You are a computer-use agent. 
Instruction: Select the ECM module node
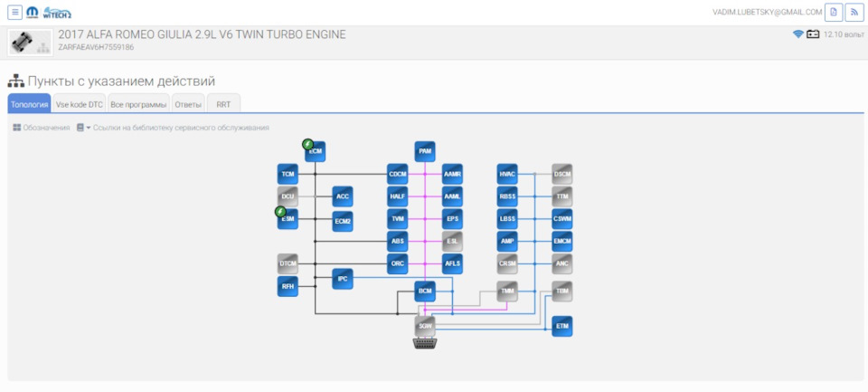(315, 151)
